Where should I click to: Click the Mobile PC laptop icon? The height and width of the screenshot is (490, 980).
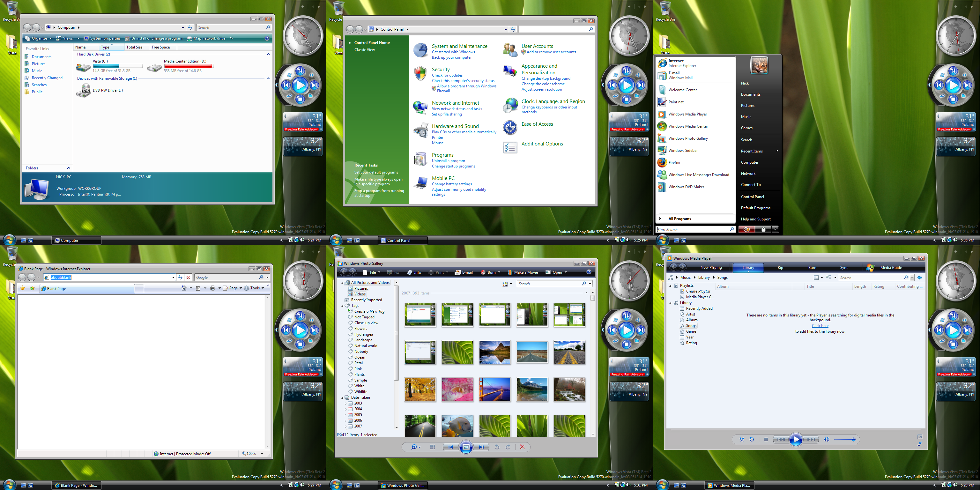tap(420, 182)
